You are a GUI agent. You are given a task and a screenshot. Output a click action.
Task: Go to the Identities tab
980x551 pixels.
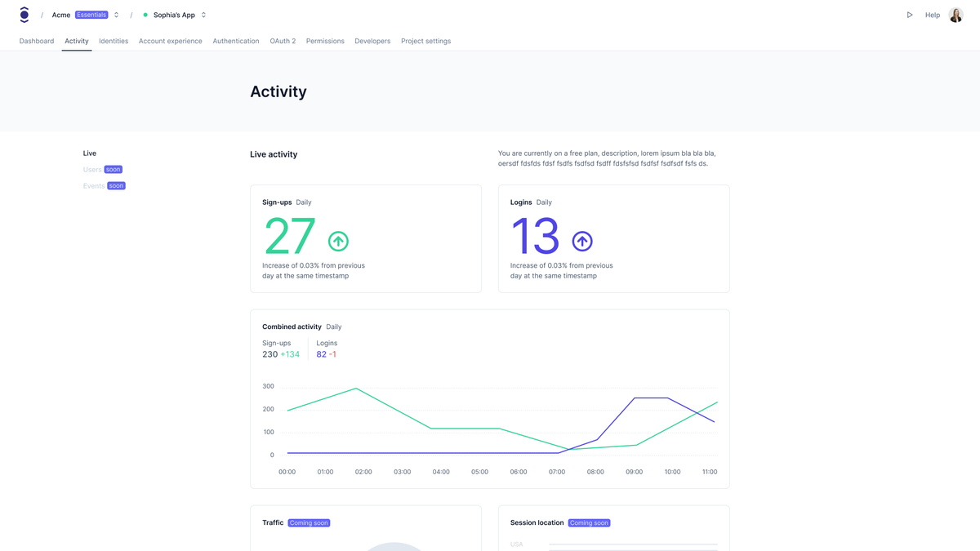(114, 41)
